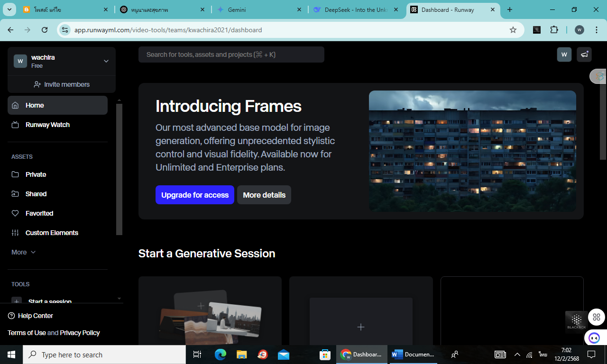Click the Home house icon

click(15, 105)
